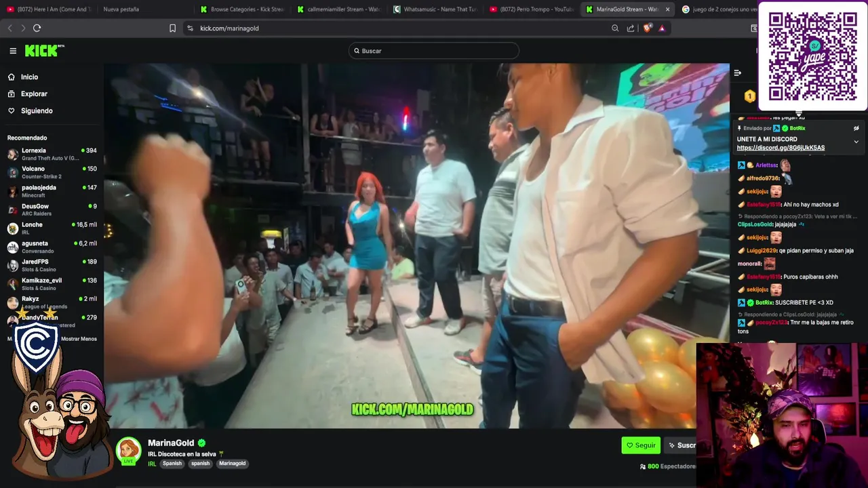Image resolution: width=868 pixels, height=488 pixels.
Task: Open Brave Shields lion icon
Action: click(x=647, y=28)
